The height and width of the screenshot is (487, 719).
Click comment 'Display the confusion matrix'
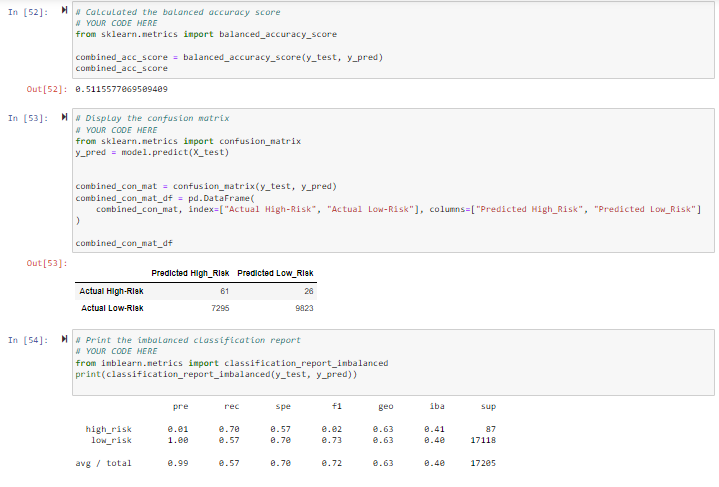[152, 118]
